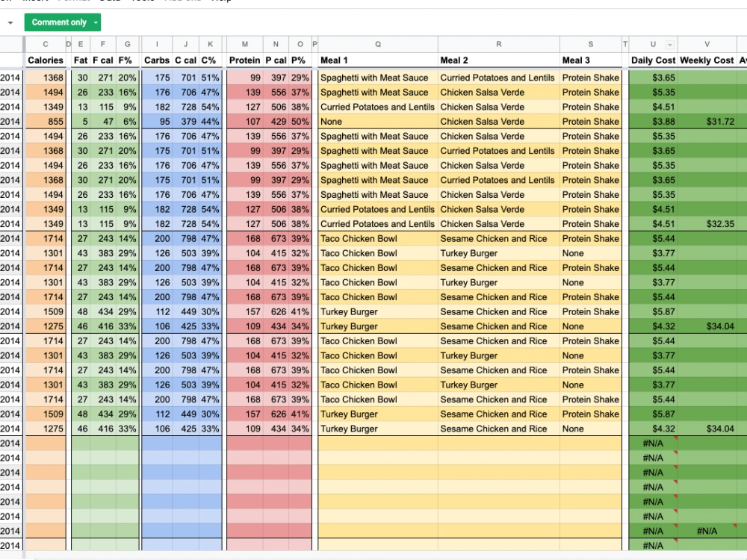Image resolution: width=747 pixels, height=560 pixels.
Task: Click the F cal header cell
Action: coord(103,60)
